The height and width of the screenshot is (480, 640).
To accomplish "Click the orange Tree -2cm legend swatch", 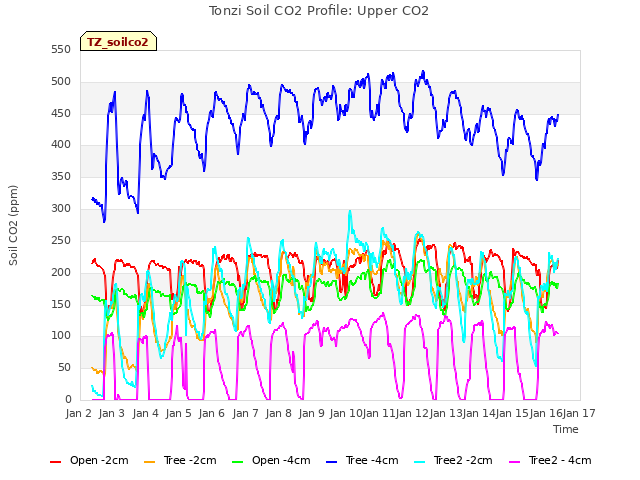I will [x=149, y=462].
